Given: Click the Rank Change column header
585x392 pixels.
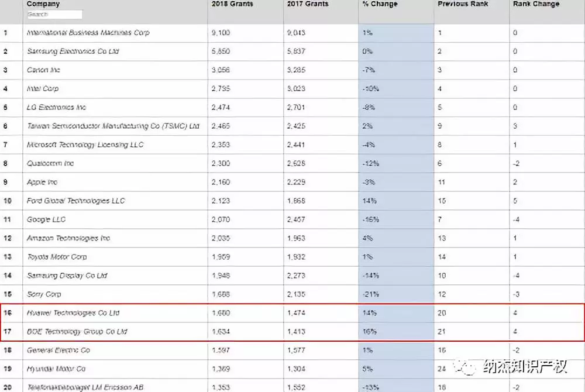Looking at the screenshot, I should [536, 4].
